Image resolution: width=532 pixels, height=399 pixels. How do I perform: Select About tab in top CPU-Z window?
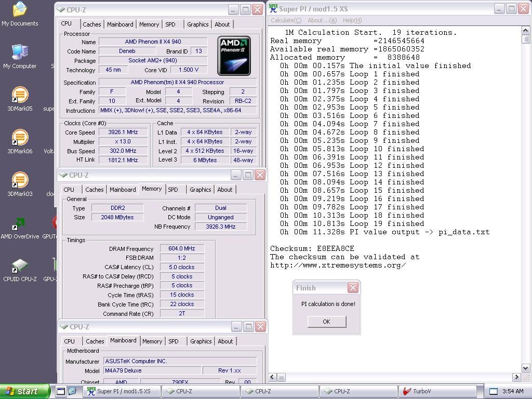coord(222,24)
